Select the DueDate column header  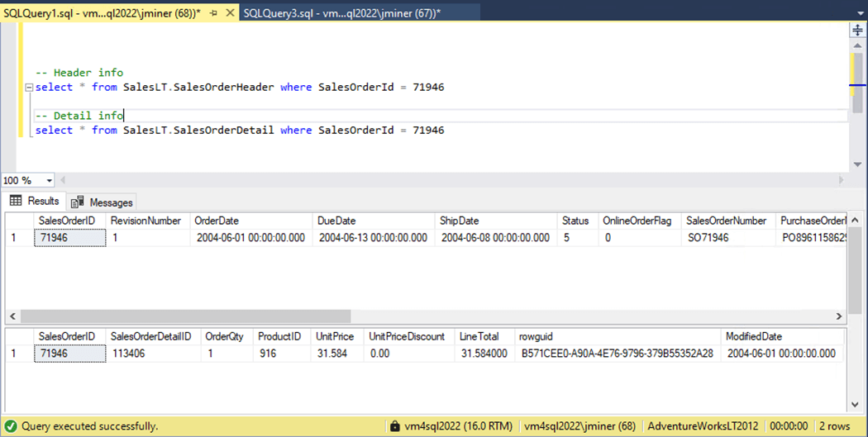374,221
